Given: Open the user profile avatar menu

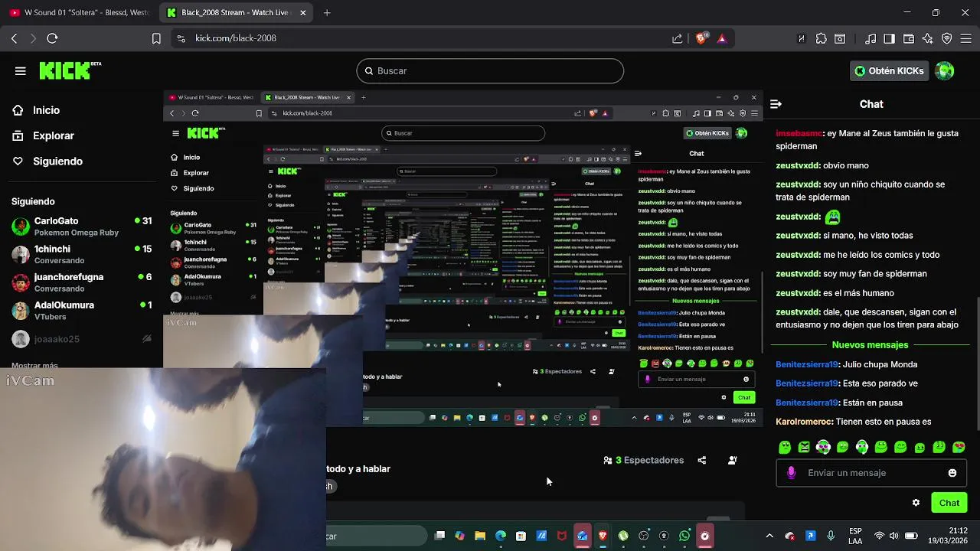Looking at the screenshot, I should point(945,71).
